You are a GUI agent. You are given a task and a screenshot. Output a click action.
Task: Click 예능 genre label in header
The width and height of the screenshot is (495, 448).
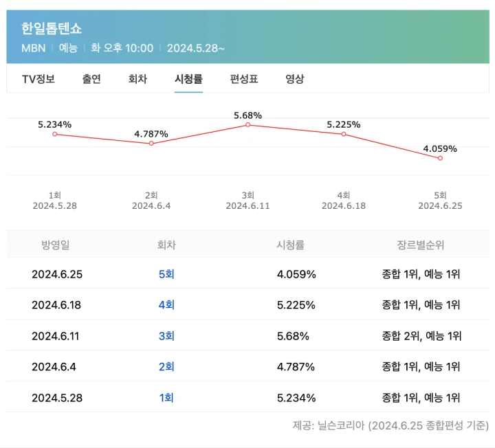pyautogui.click(x=68, y=48)
